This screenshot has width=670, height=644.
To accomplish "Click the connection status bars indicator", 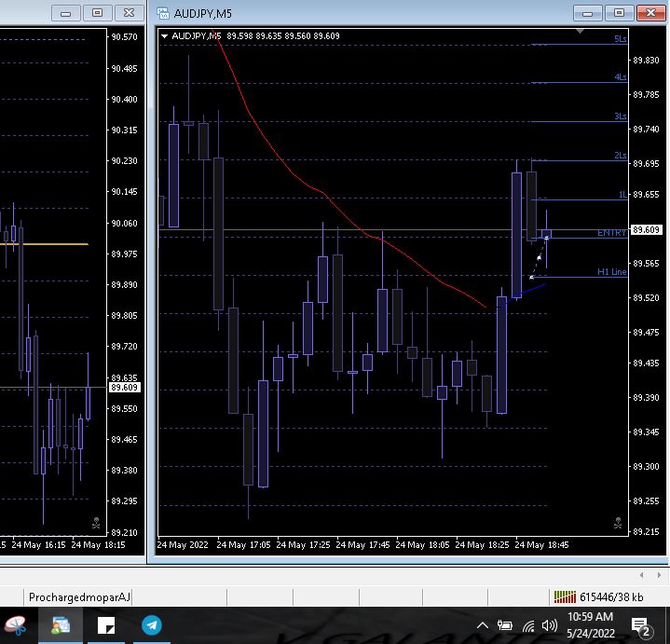I will tap(565, 596).
